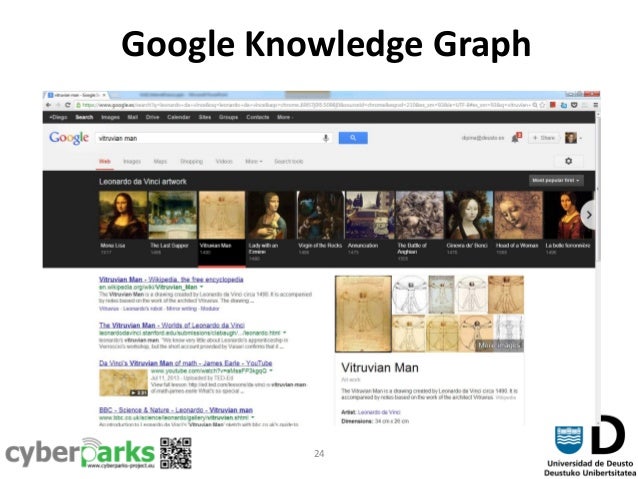Open the settings gear icon

(x=568, y=161)
